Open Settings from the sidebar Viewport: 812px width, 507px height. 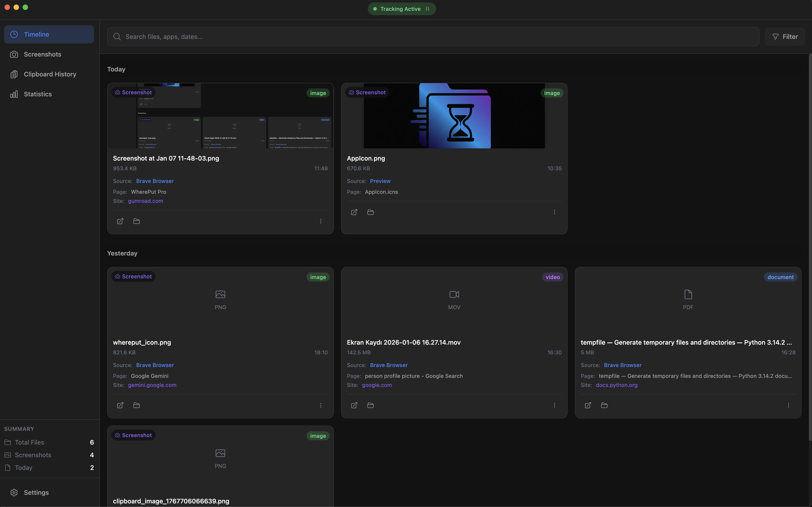point(36,493)
